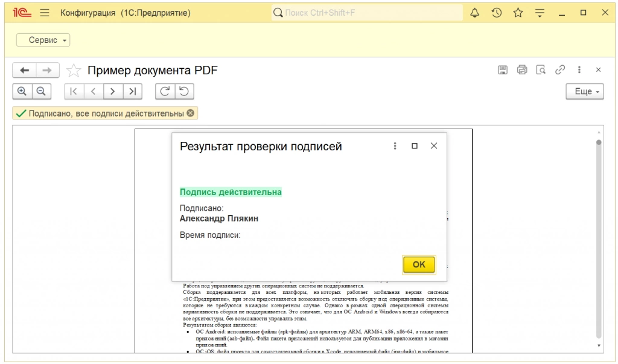Open the form's three-dot menu

point(579,70)
